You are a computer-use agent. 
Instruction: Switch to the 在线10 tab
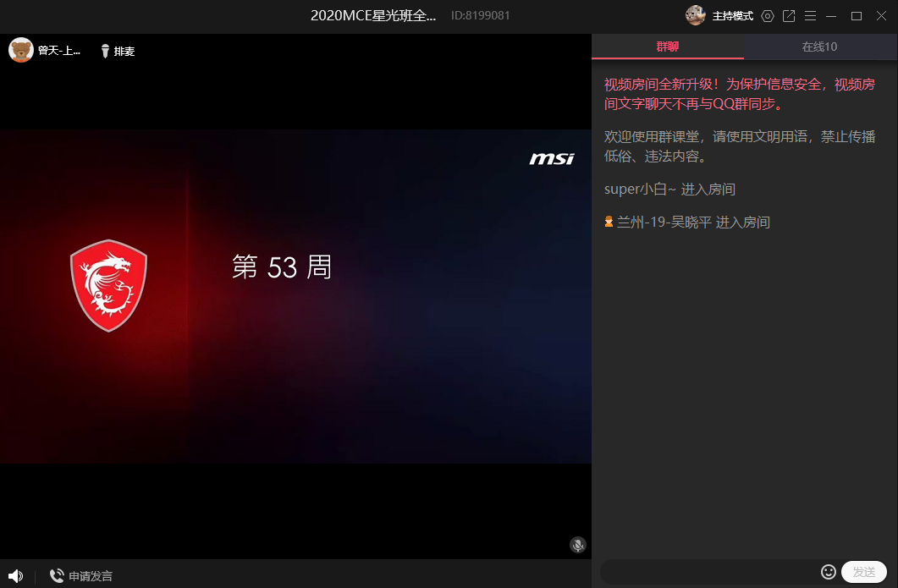click(820, 47)
